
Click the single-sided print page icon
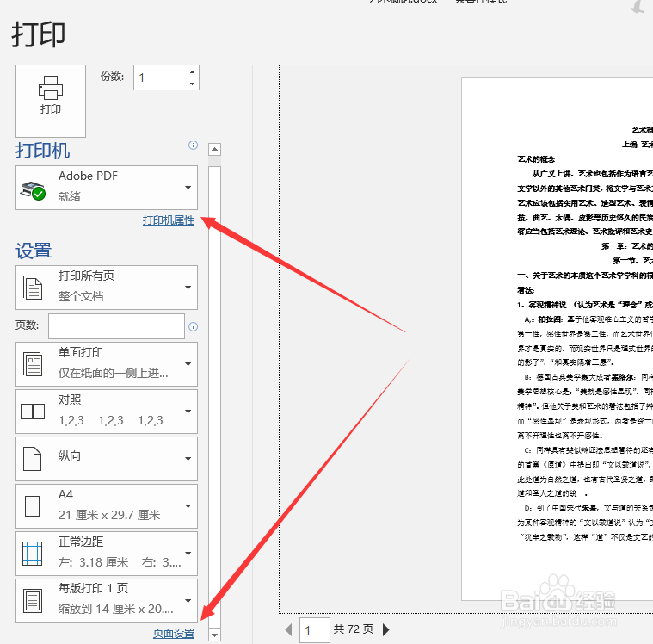(x=33, y=364)
